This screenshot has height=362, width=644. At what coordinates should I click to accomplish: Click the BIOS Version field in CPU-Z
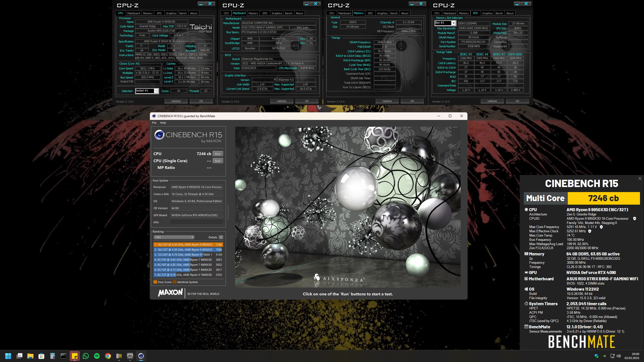pos(278,63)
